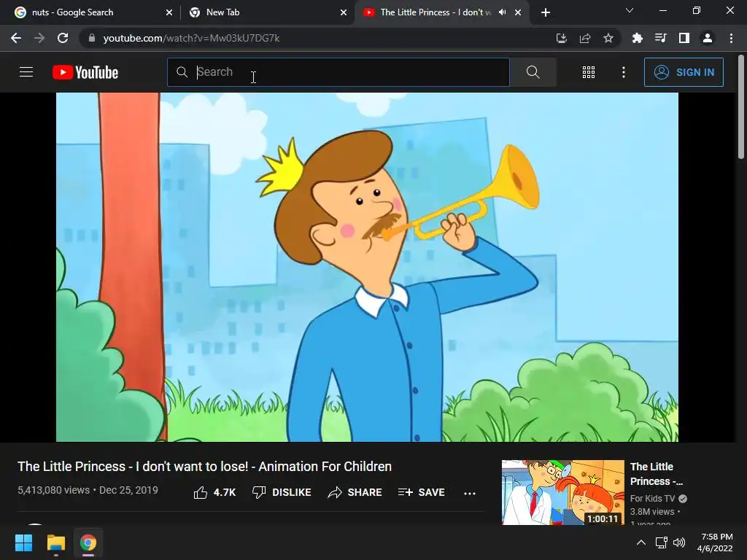The height and width of the screenshot is (560, 747).
Task: Open YouTube settings three-dot menu
Action: tap(624, 72)
